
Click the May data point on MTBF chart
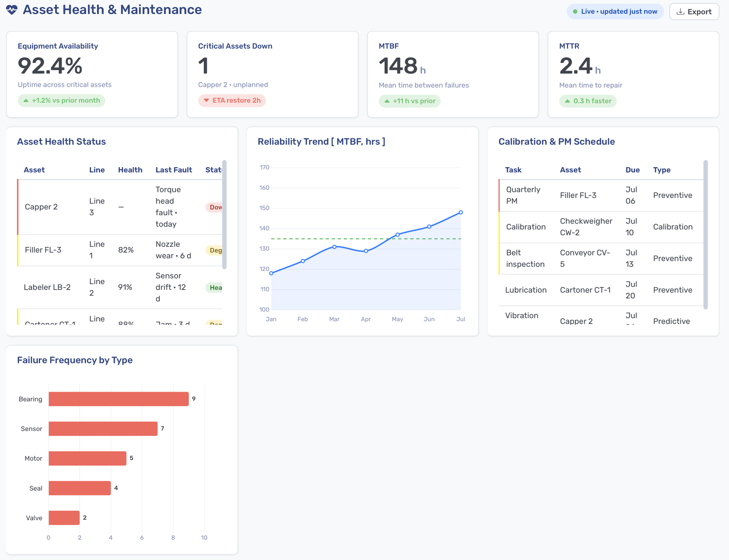(398, 235)
